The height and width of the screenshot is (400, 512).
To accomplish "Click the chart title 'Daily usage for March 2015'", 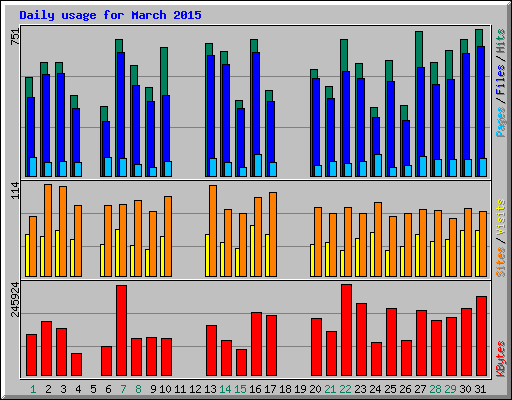I will 110,15.
